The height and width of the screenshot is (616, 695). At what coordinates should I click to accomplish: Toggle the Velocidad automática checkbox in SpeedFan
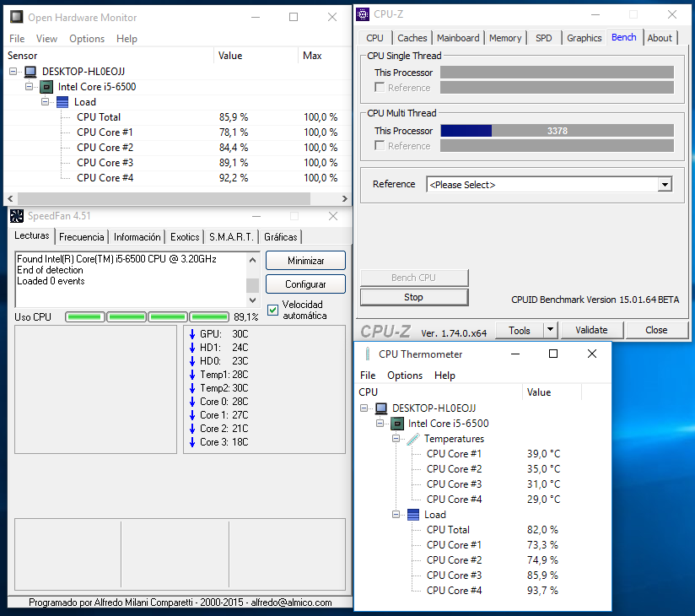[273, 310]
